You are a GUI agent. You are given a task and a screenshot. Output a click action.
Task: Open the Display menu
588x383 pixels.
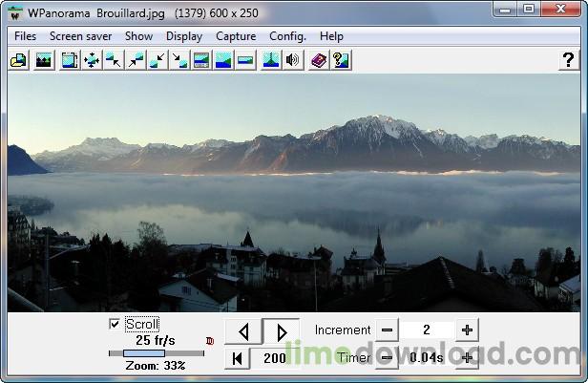point(184,36)
